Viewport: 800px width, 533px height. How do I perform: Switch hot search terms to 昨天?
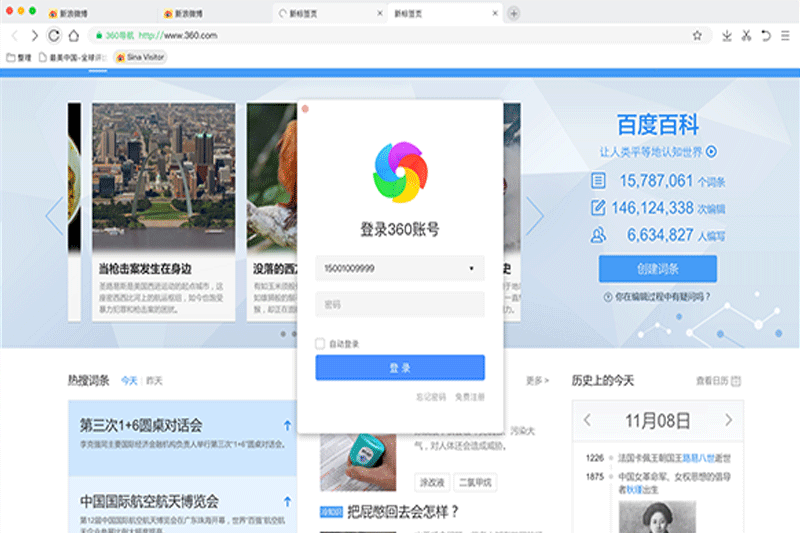coord(154,381)
